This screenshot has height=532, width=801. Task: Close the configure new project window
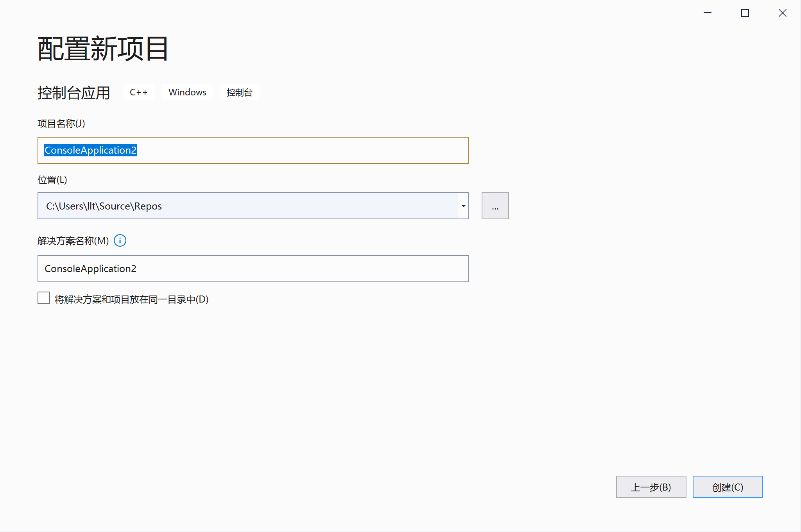pos(782,13)
